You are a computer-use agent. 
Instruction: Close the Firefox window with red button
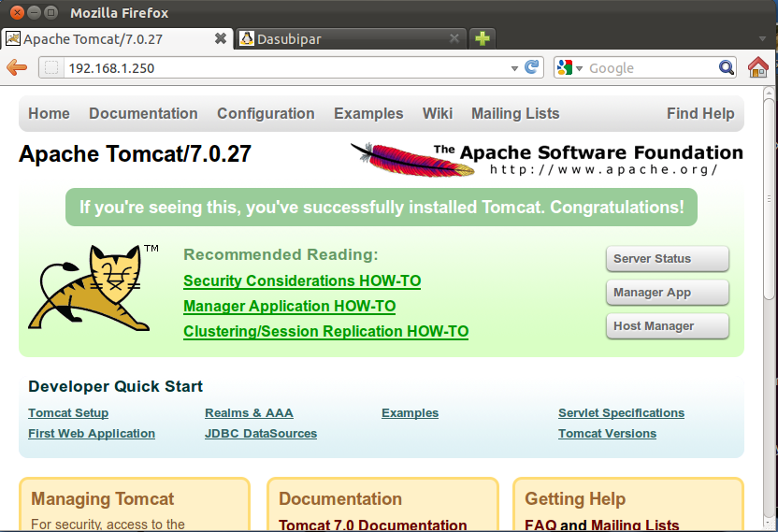click(17, 12)
